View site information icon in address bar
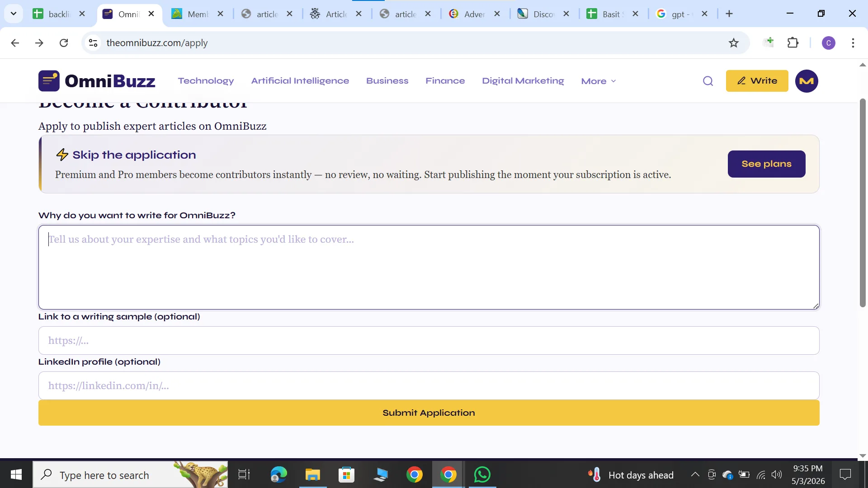 coord(93,43)
